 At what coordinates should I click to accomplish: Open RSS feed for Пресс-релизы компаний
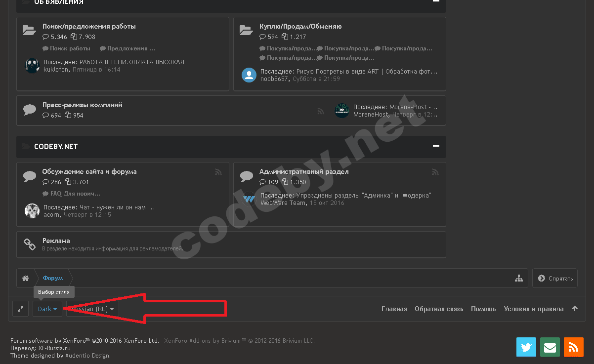coord(321,112)
